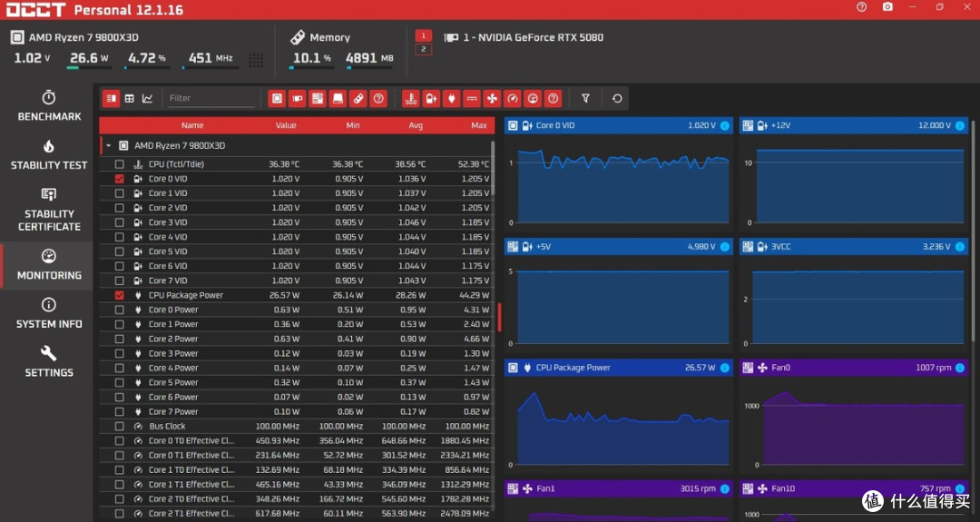
Task: Switch to split table and graph view
Action: tap(112, 98)
